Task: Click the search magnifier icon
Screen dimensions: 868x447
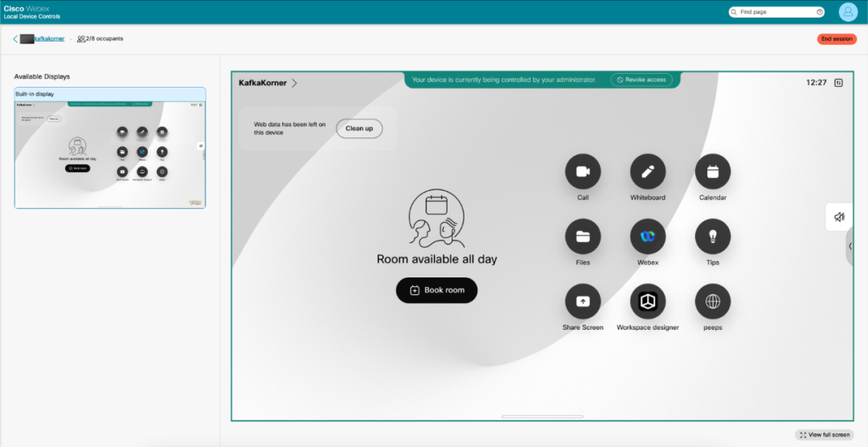Action: tap(734, 11)
